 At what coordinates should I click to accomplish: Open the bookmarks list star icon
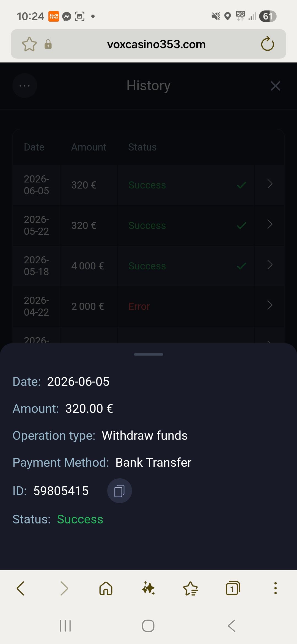(x=190, y=588)
